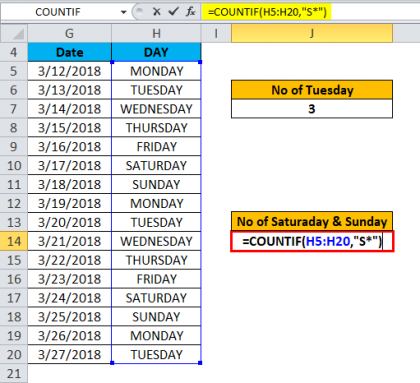Expand the Name Box dropdown arrow
420x383 pixels.
pos(123,12)
